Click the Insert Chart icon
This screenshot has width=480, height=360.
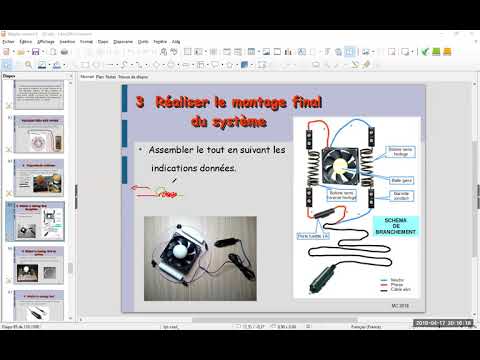[288, 52]
